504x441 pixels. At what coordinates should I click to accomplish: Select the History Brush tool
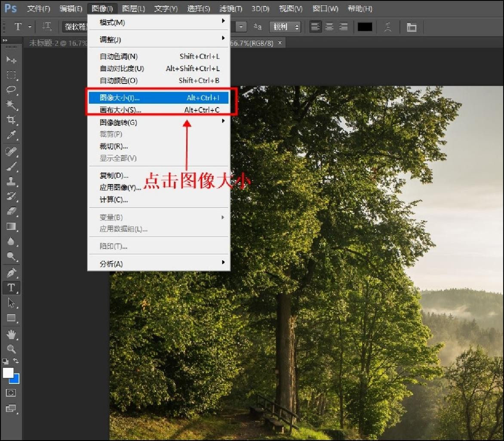(x=11, y=196)
